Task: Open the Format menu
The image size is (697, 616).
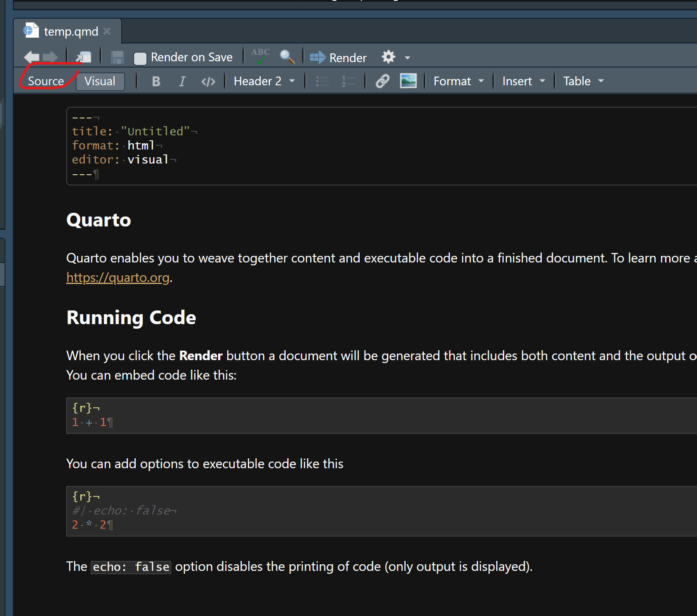Action: [459, 81]
